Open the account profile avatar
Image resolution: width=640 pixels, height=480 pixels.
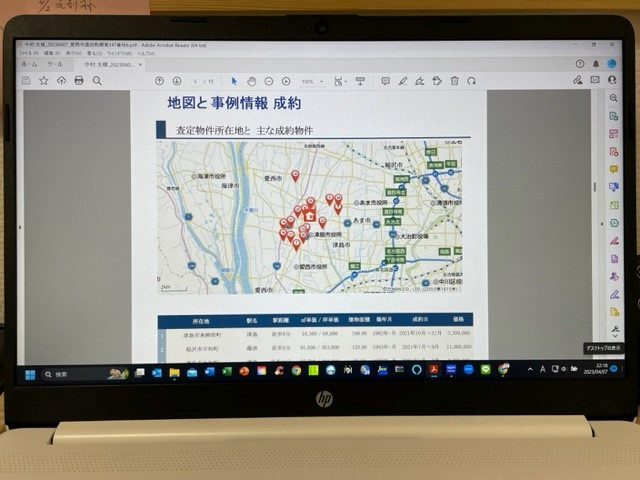[x=611, y=63]
